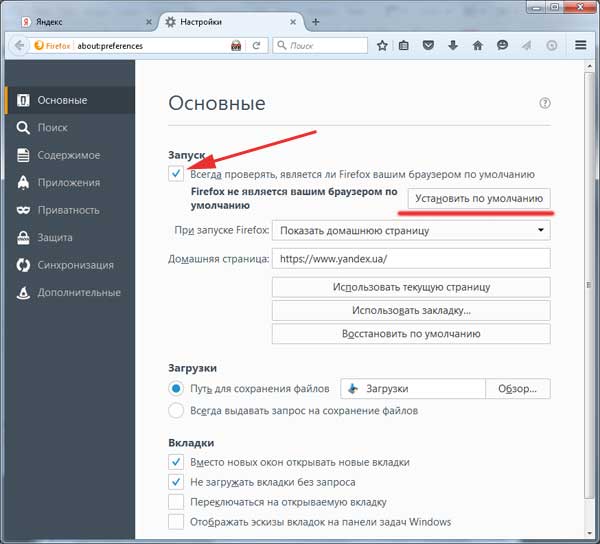
Task: Open the Приватность section in sidebar
Action: [x=68, y=210]
